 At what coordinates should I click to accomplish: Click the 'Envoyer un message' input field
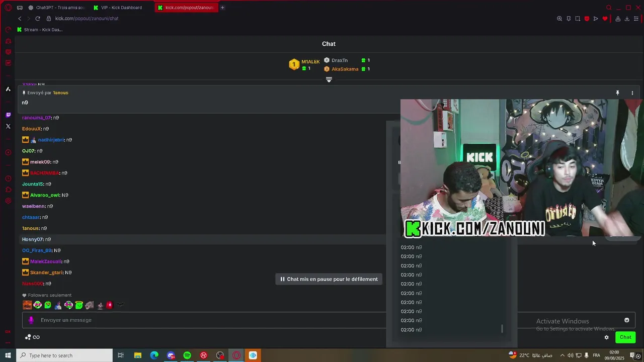point(329,320)
